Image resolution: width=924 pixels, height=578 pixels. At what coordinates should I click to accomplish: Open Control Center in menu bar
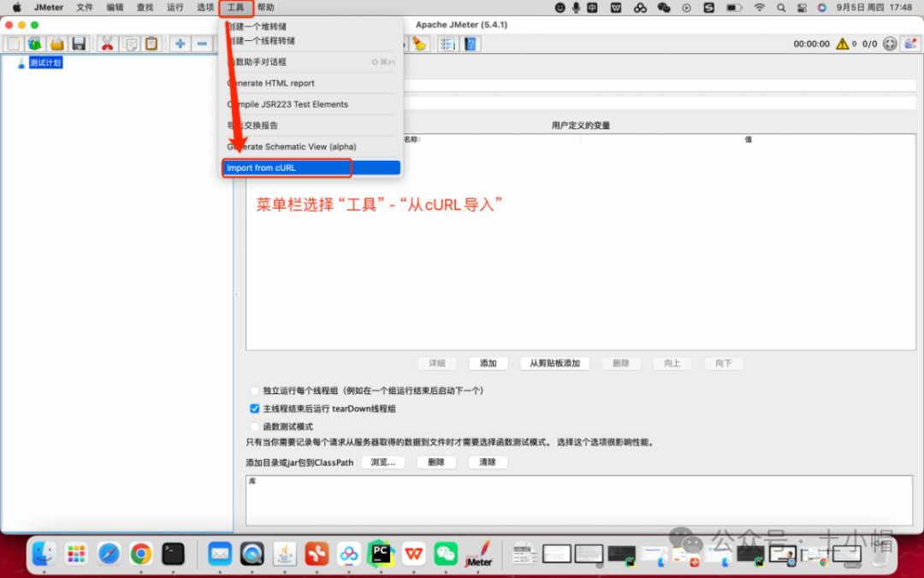pos(802,8)
